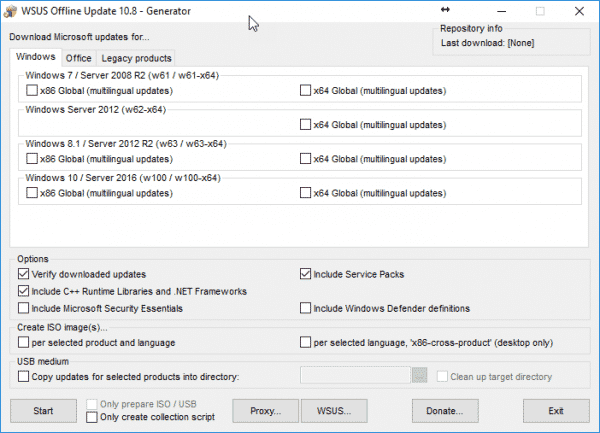
Task: Switch to the Windows tab
Action: (36, 57)
